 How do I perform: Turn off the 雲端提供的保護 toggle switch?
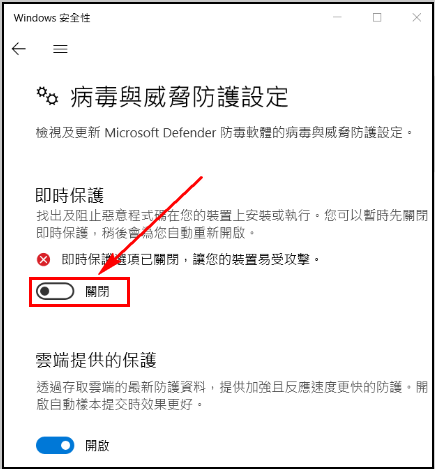pos(55,445)
